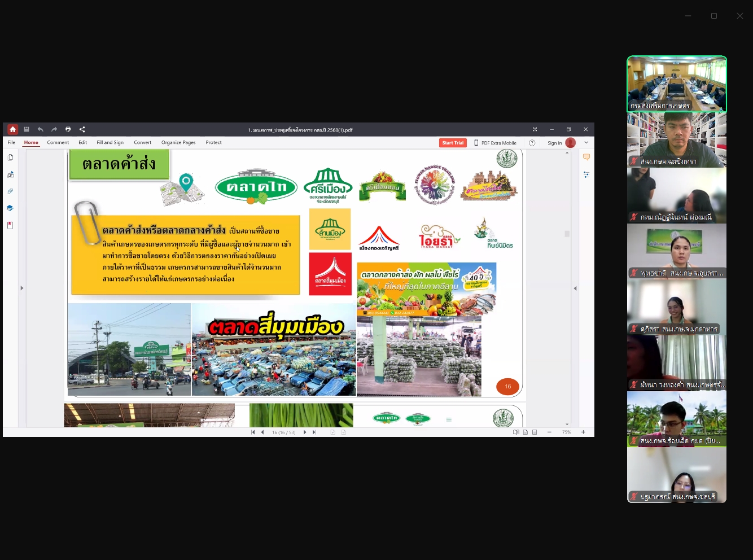Switch to the Edit tab
The image size is (753, 560).
coord(83,143)
